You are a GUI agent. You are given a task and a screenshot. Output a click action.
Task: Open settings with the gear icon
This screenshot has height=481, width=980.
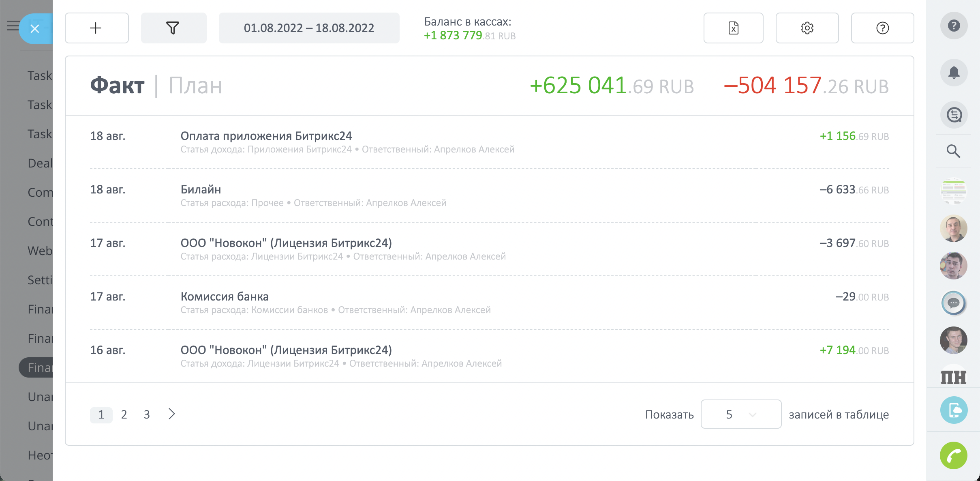(807, 28)
